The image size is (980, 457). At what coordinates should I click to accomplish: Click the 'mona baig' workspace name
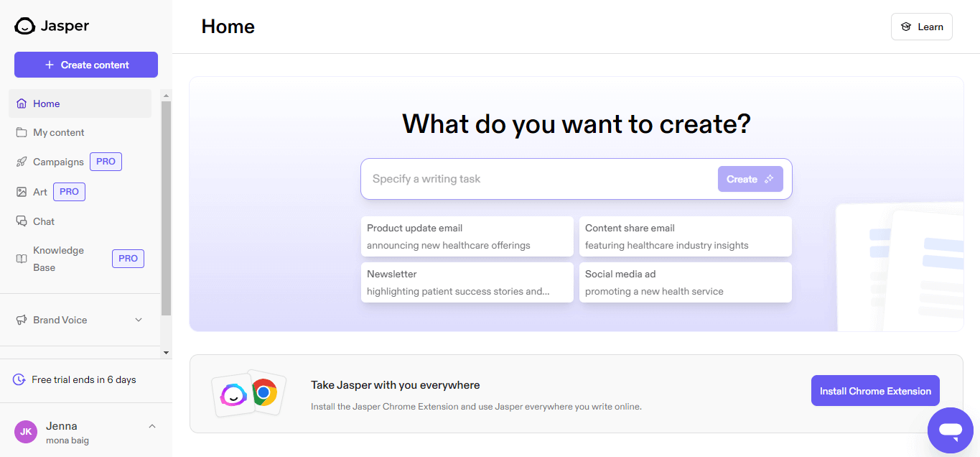point(67,440)
